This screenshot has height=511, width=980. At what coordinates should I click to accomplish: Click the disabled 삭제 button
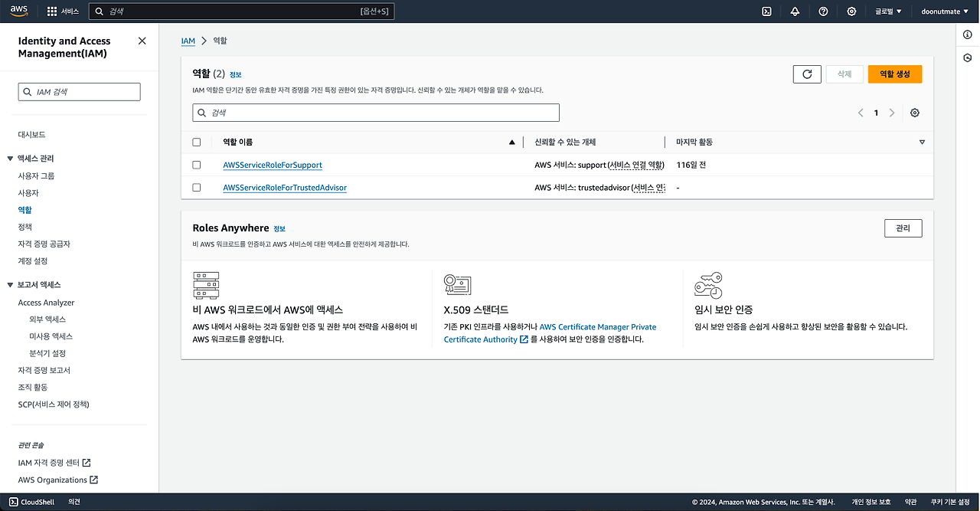coord(844,74)
